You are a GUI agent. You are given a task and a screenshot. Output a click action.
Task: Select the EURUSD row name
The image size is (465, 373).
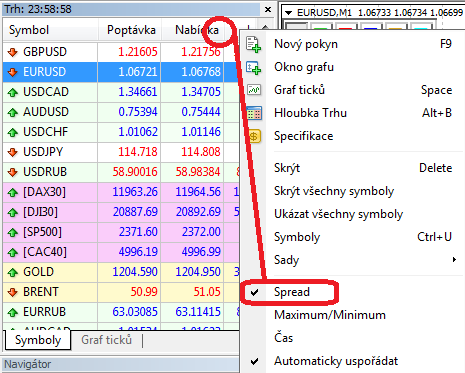click(x=44, y=72)
